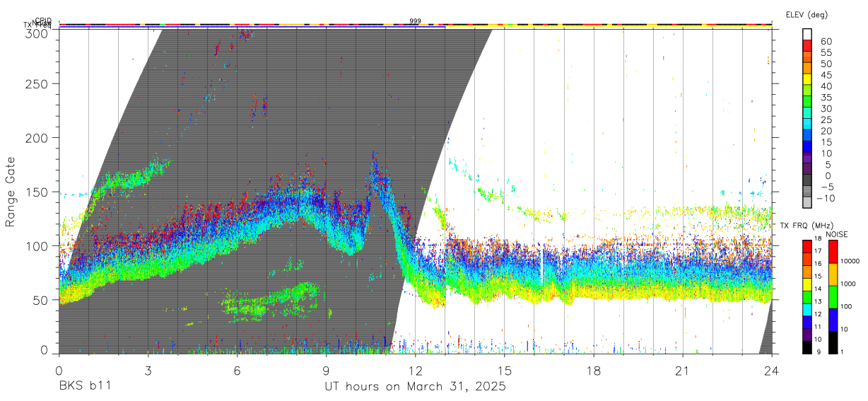Image resolution: width=868 pixels, height=401 pixels.
Task: Click the white top box of elevation colorbar
Action: click(807, 34)
